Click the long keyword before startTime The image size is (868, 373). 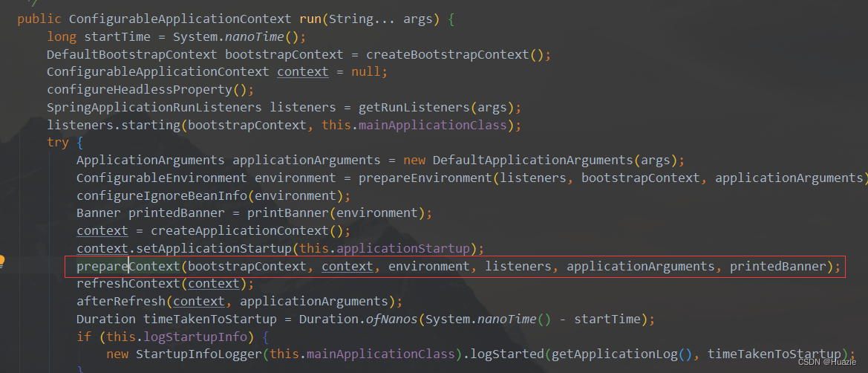pos(62,37)
